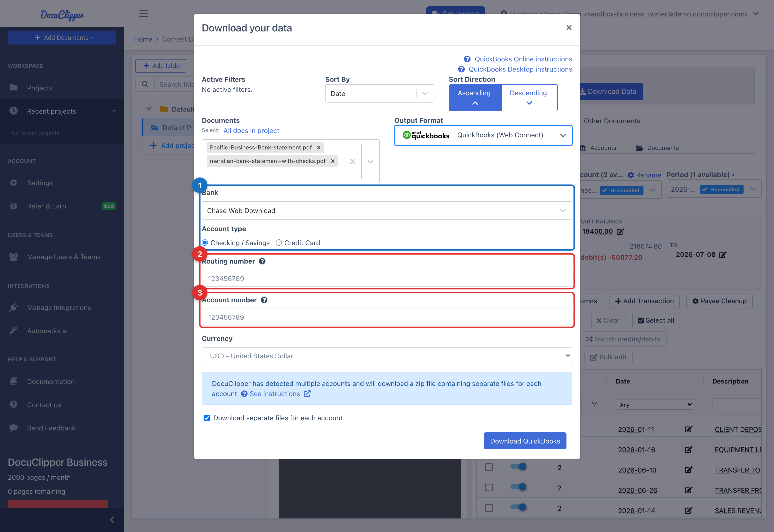Screen dimensions: 774x532
Task: Edit date of 2026-01-11 transaction
Action: coord(689,429)
